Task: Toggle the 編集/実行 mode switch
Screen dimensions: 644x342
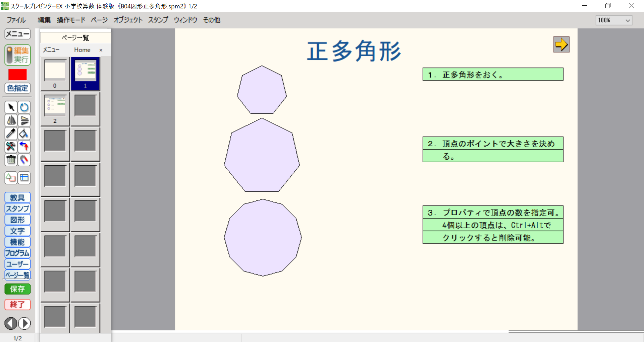Action: click(x=17, y=55)
